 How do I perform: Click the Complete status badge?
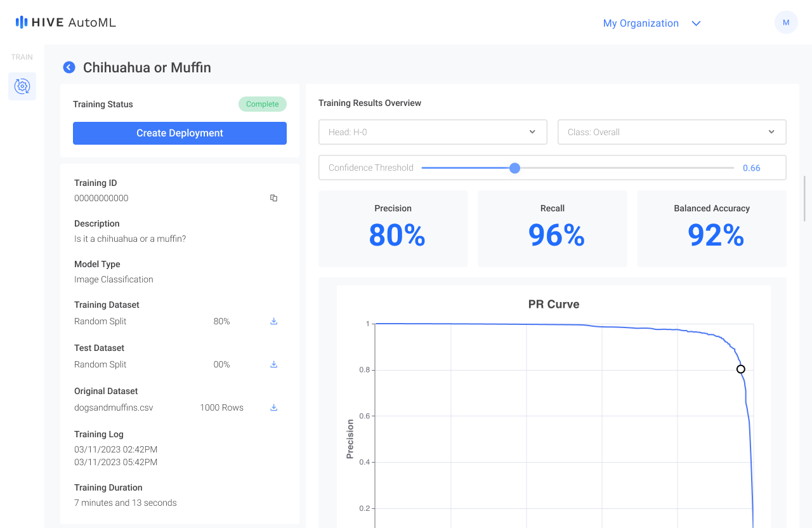point(263,104)
